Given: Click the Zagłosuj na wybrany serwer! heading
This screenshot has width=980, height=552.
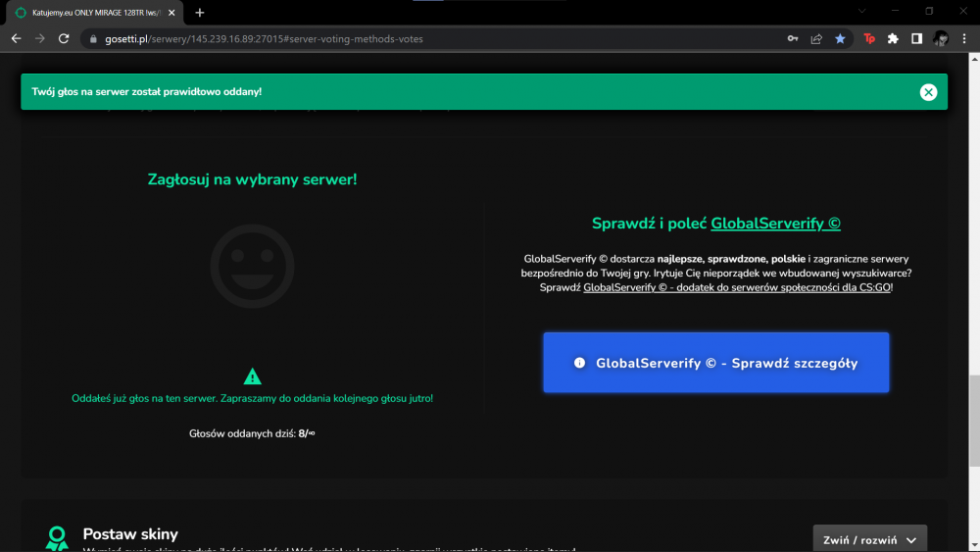Looking at the screenshot, I should (x=253, y=179).
